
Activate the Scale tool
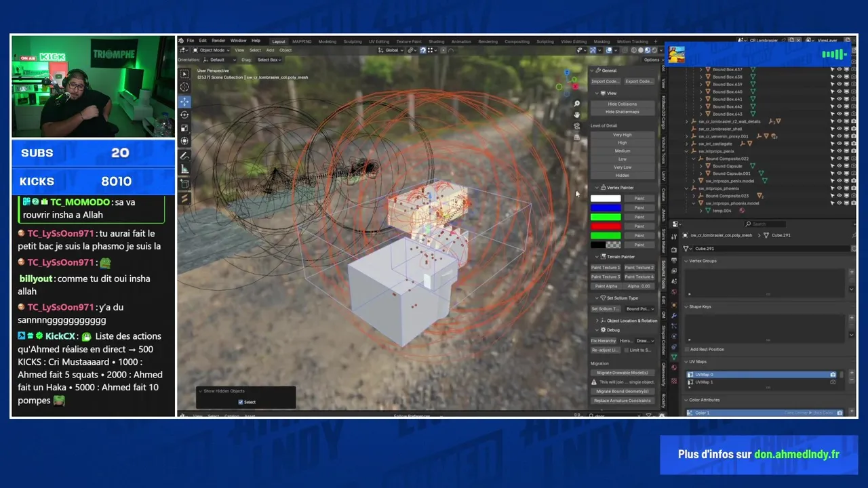coord(184,128)
